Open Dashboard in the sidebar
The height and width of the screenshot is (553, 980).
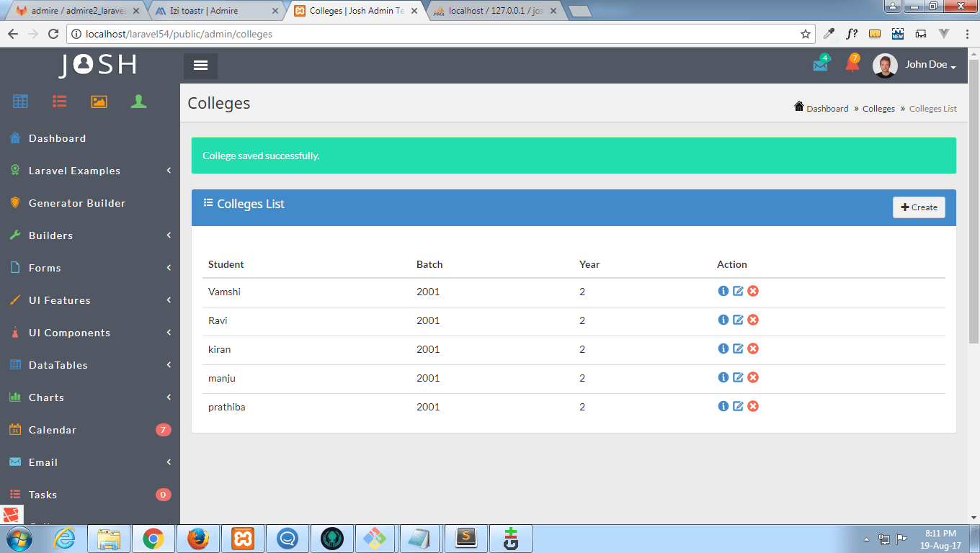(x=57, y=138)
